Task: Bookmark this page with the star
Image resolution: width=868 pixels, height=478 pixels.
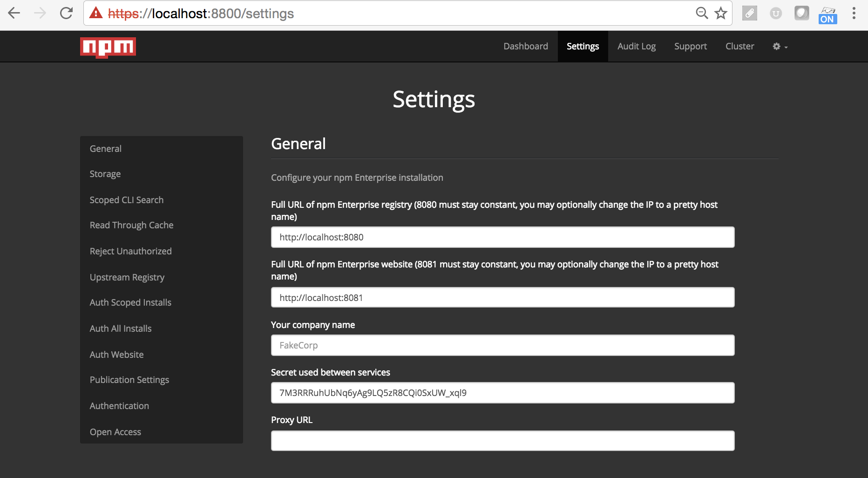Action: point(721,13)
